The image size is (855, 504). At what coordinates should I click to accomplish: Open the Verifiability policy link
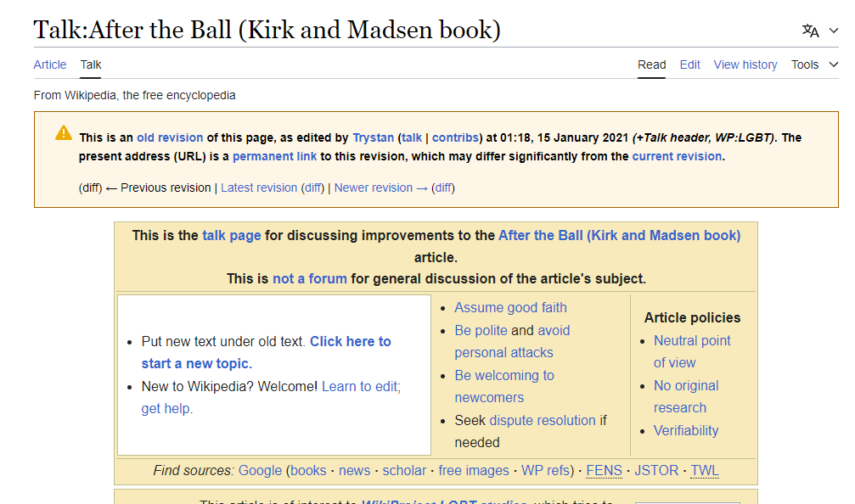coord(686,431)
